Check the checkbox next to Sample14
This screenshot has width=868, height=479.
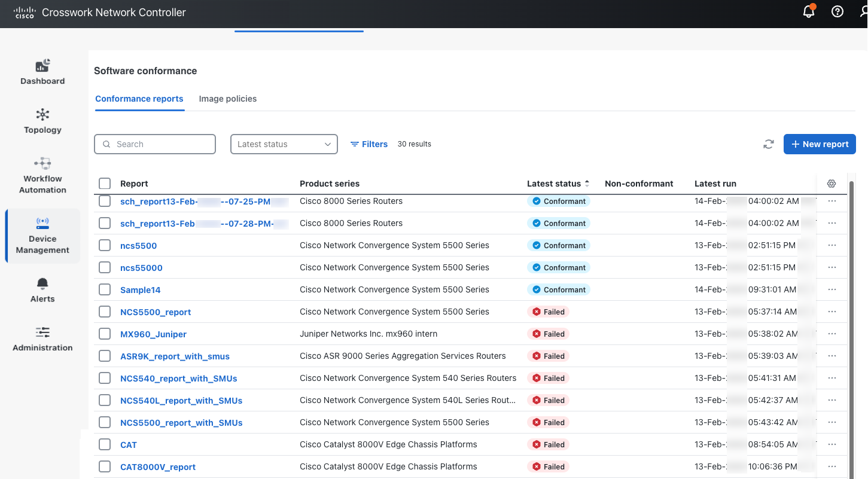tap(105, 289)
